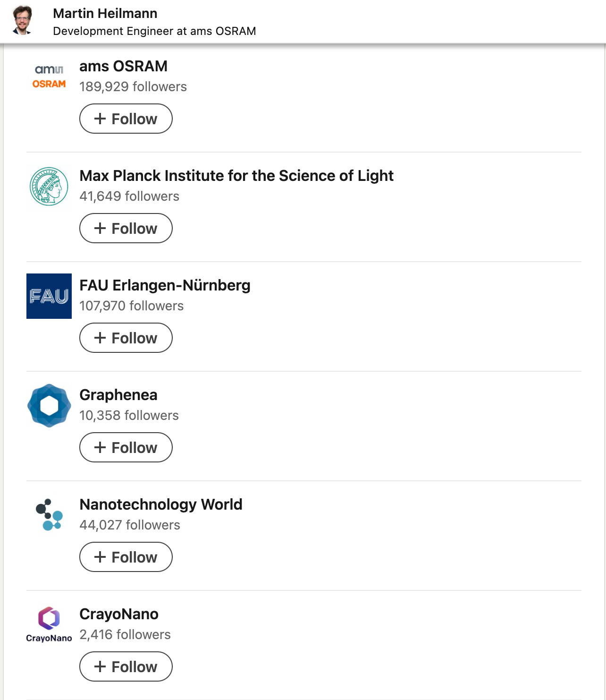Open Martin Heilmann's profile photo
The image size is (606, 700).
(22, 20)
